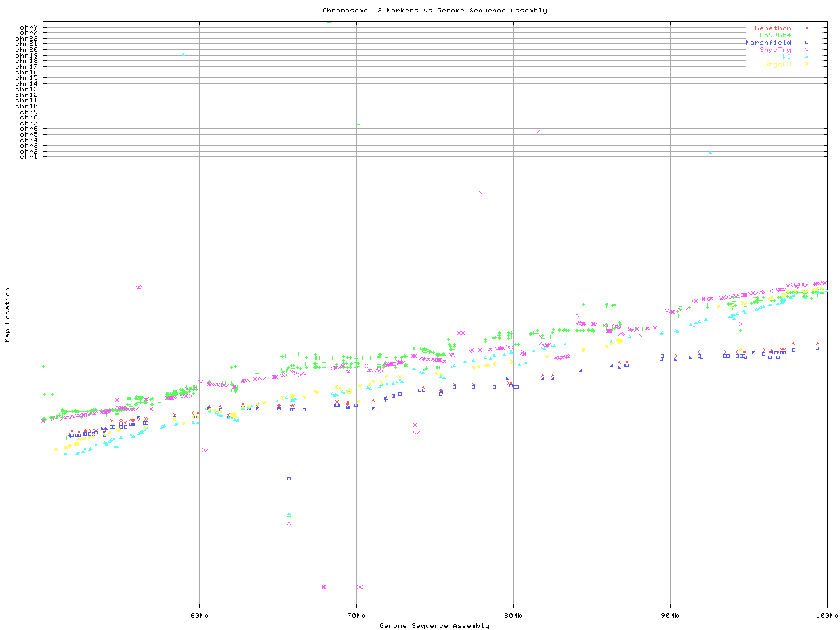This screenshot has height=630, width=840.
Task: Click the 80Mb x-axis tick label
Action: pos(513,616)
